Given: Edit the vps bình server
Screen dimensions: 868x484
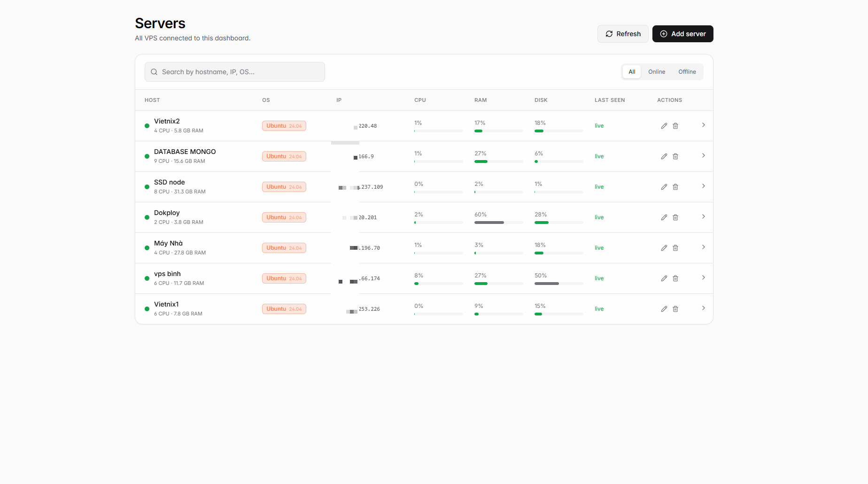Looking at the screenshot, I should [x=664, y=278].
